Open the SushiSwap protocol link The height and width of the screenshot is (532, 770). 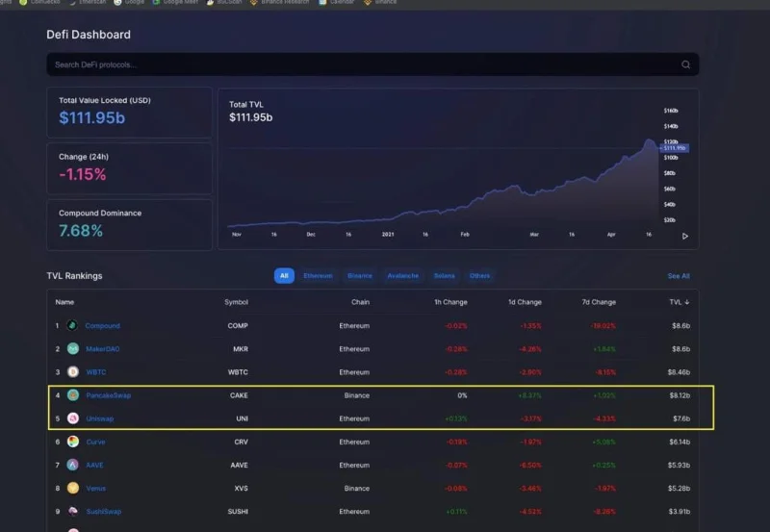pyautogui.click(x=103, y=512)
